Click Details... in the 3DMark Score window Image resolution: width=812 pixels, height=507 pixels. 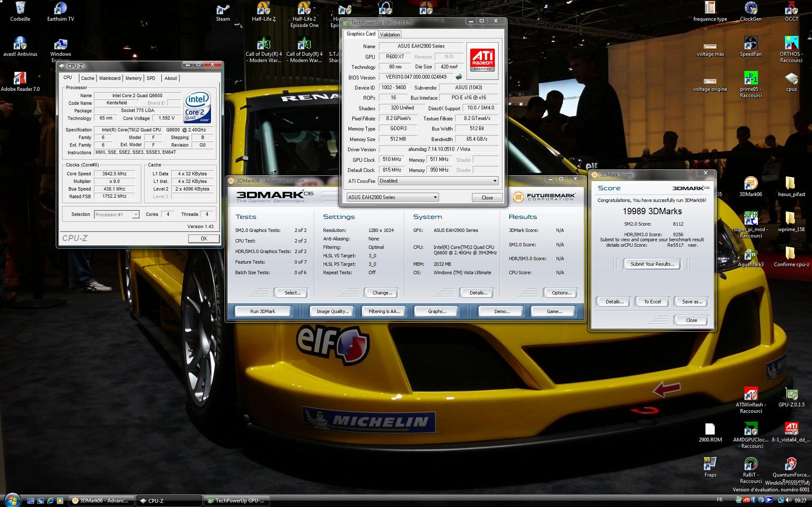[614, 302]
